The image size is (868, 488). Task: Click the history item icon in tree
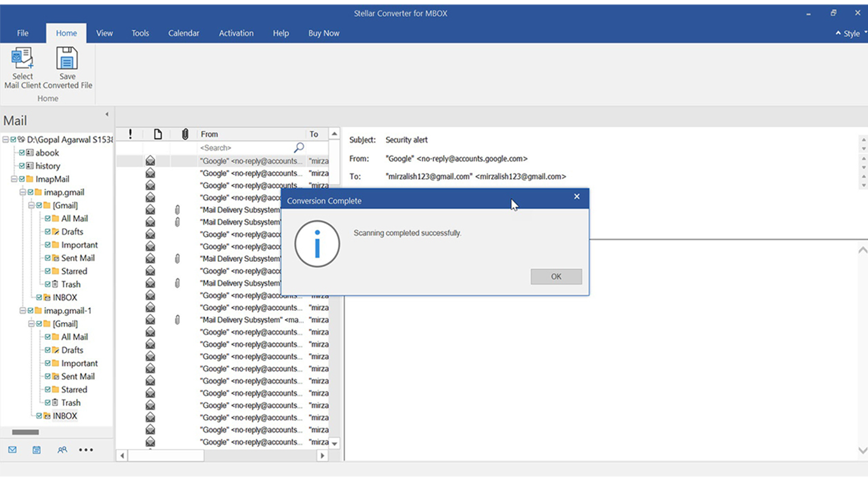[30, 166]
